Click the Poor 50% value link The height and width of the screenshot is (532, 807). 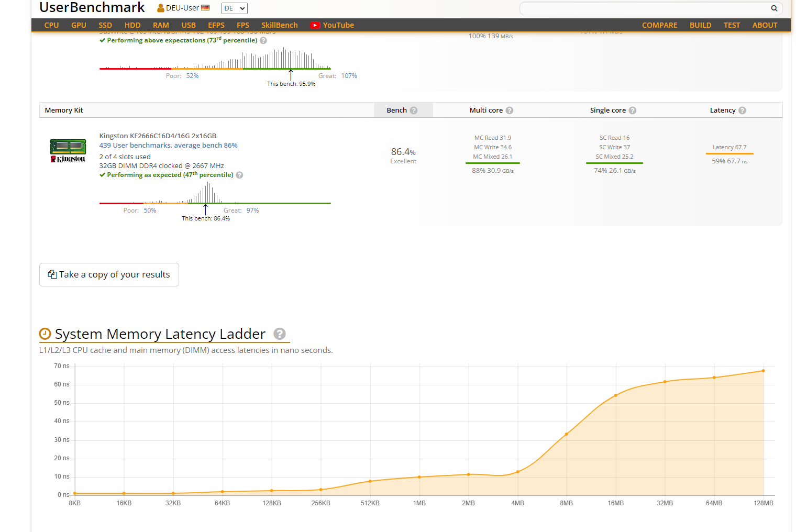[x=150, y=210]
